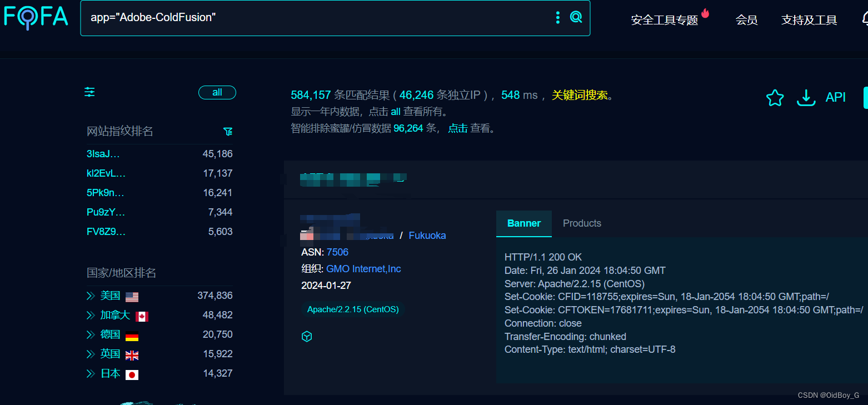Click the 日本 country name
The image size is (868, 405).
110,374
